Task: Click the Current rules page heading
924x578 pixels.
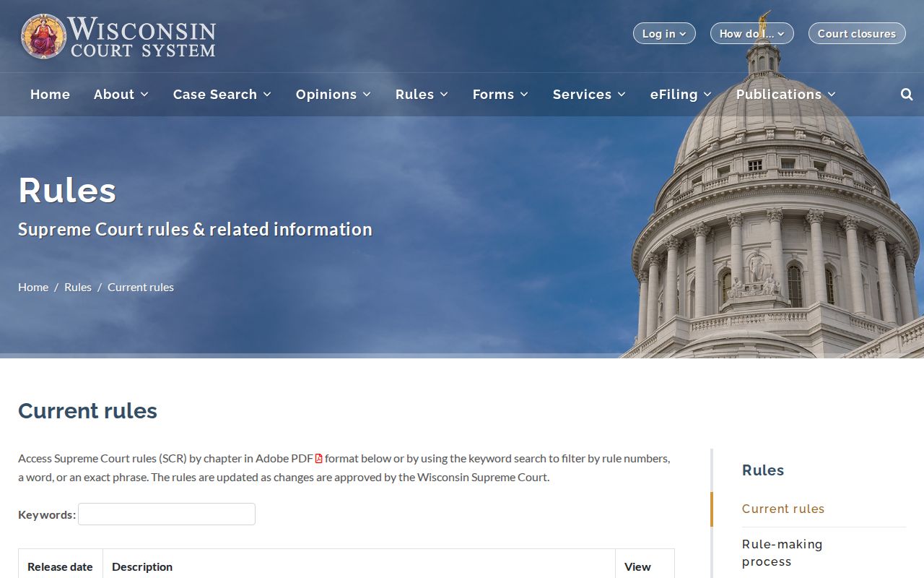Action: tap(87, 410)
